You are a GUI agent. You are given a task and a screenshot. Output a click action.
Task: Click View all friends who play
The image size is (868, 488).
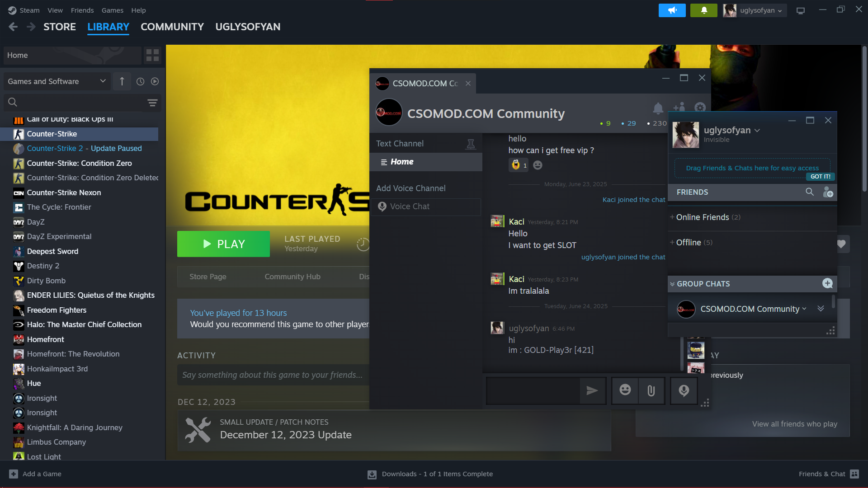[794, 424]
